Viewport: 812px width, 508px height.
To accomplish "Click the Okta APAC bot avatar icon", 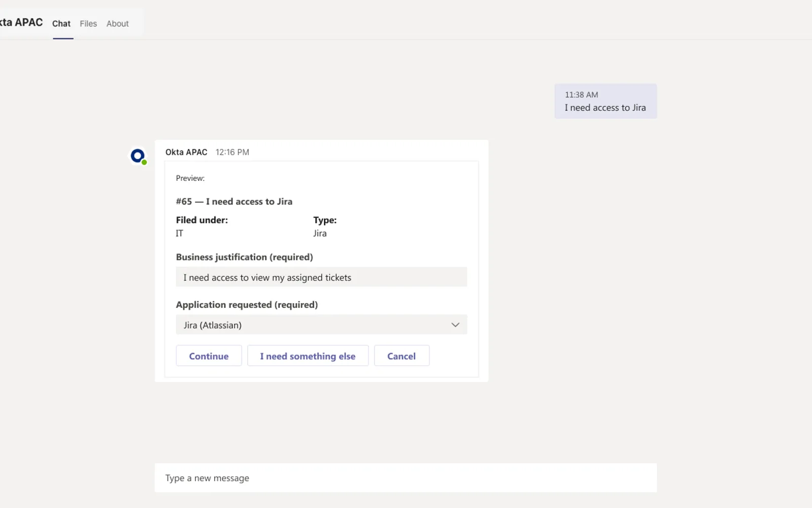I will tap(138, 156).
